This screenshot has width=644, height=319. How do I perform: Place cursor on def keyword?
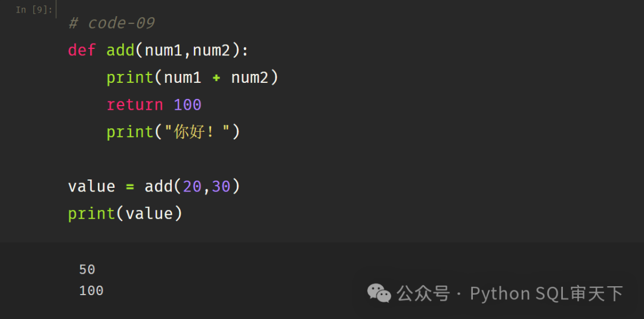pos(82,51)
